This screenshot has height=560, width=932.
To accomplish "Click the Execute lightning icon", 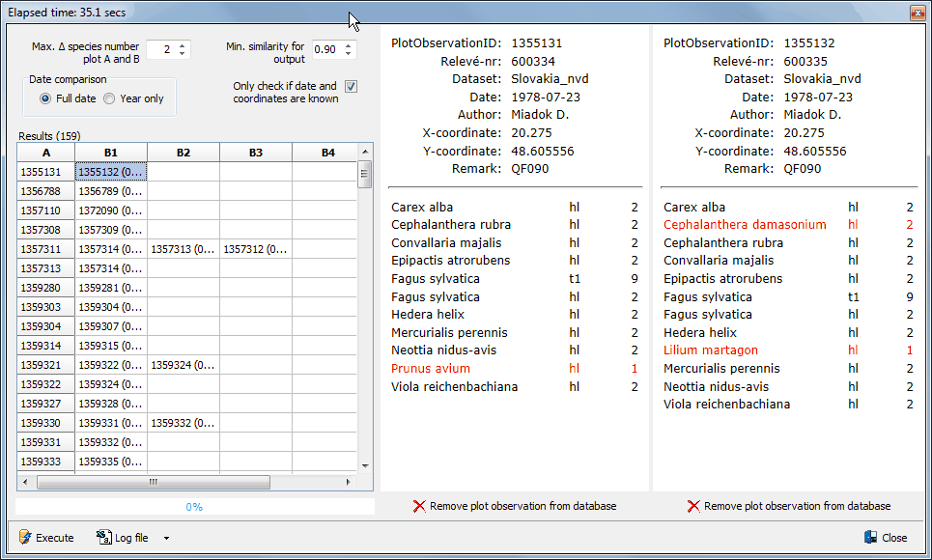I will (25, 538).
